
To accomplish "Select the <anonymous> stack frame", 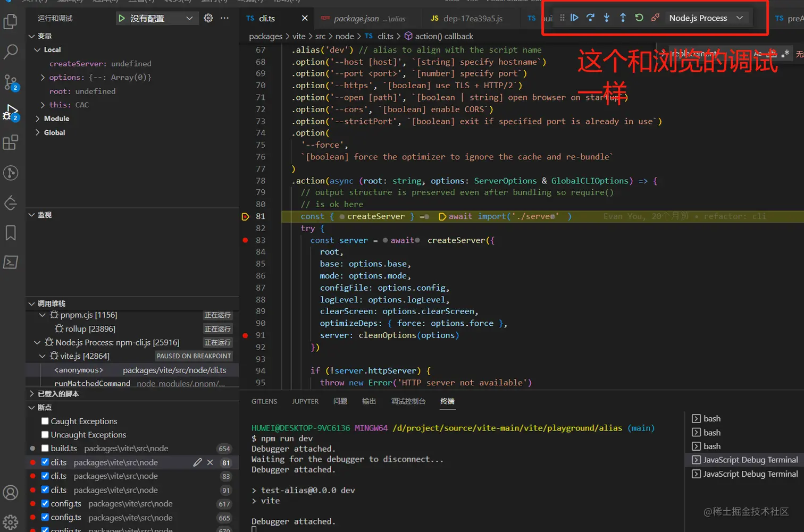I will coord(132,370).
